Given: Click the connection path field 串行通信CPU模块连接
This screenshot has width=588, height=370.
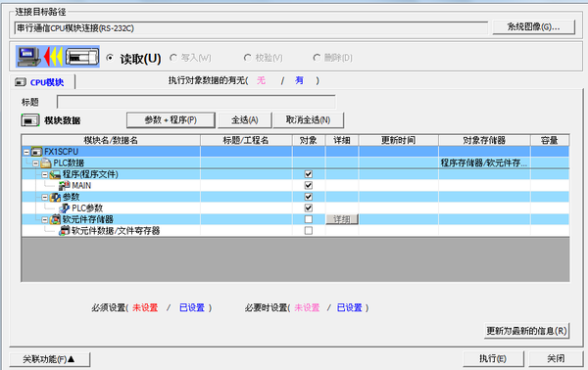Looking at the screenshot, I should tap(251, 28).
